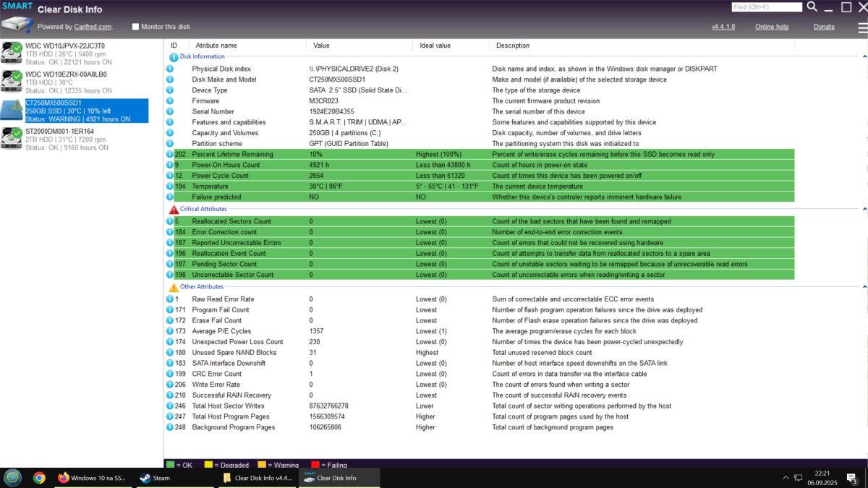Screen dimensions: 868x488
Task: Click the yellow Degraded legend swatch
Action: [208, 465]
